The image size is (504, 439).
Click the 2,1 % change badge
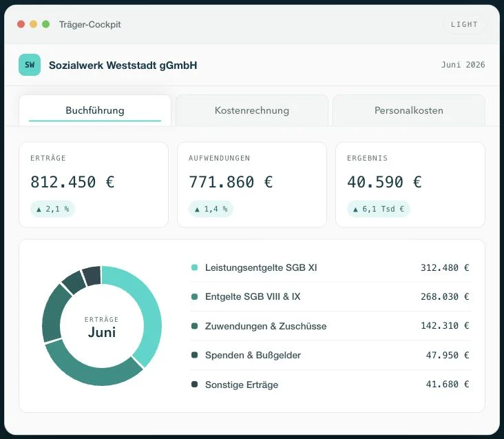(x=52, y=209)
